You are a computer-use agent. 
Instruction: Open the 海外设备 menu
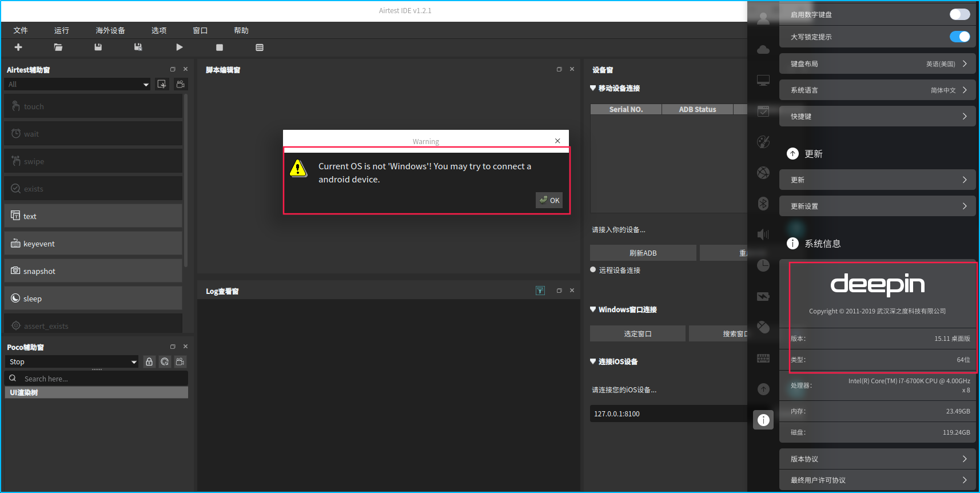click(110, 30)
